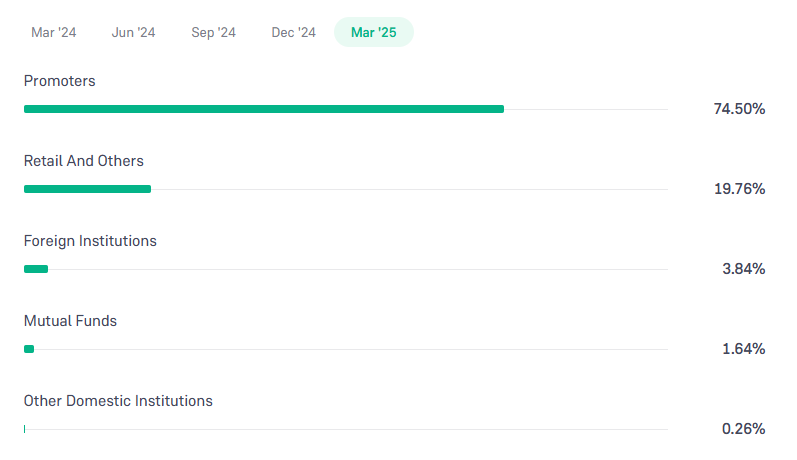Open the Sep '24 shareholding tab
This screenshot has width=797, height=460.
213,32
